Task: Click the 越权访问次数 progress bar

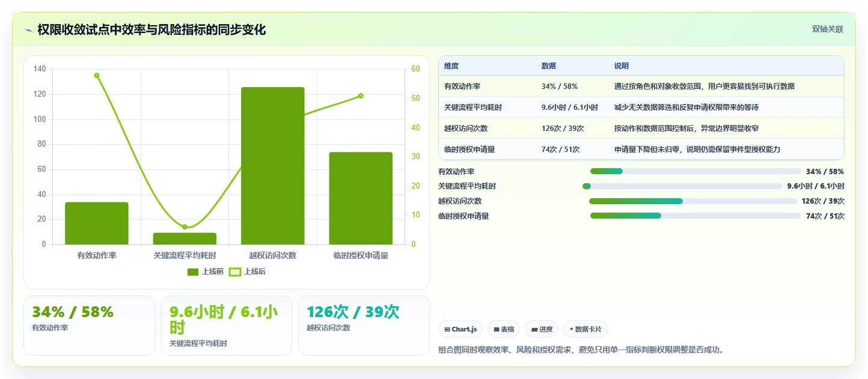Action: (693, 201)
